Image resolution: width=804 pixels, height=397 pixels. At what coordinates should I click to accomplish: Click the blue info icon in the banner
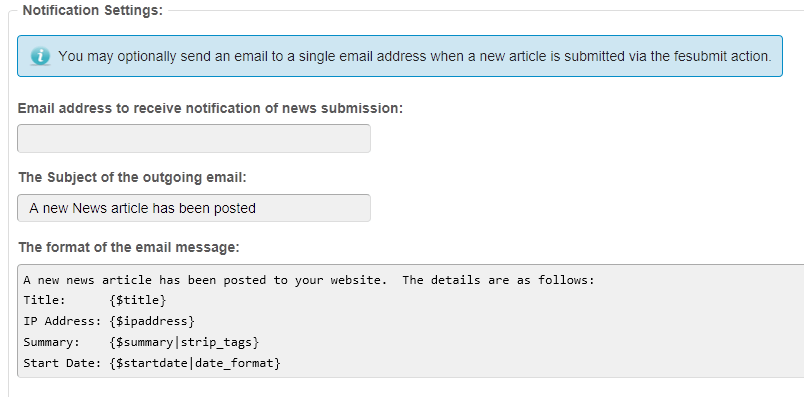click(40, 56)
